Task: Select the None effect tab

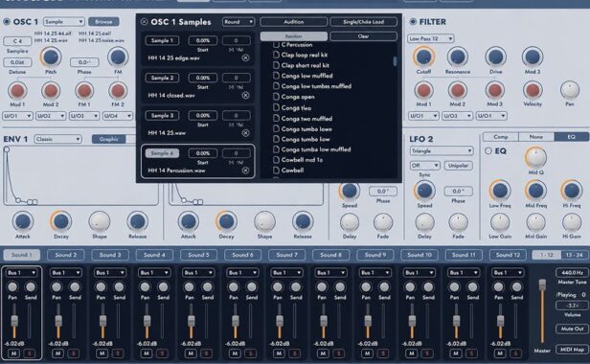Action: 536,137
